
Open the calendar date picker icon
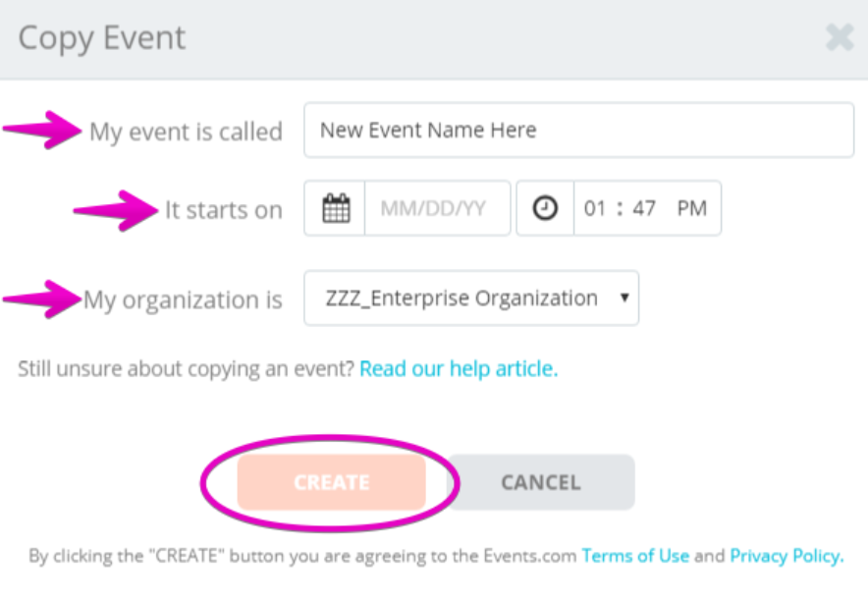tap(336, 208)
